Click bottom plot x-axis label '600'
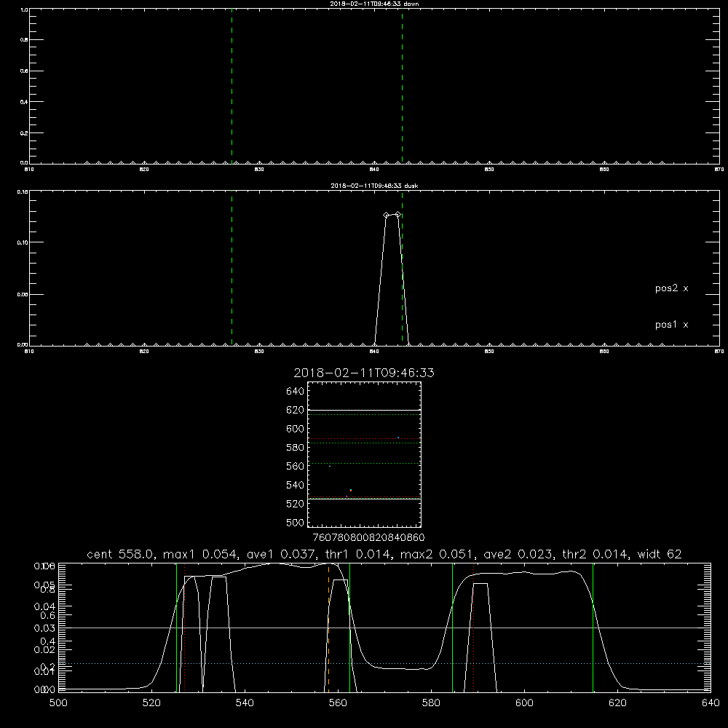Image resolution: width=728 pixels, height=728 pixels. pyautogui.click(x=524, y=703)
